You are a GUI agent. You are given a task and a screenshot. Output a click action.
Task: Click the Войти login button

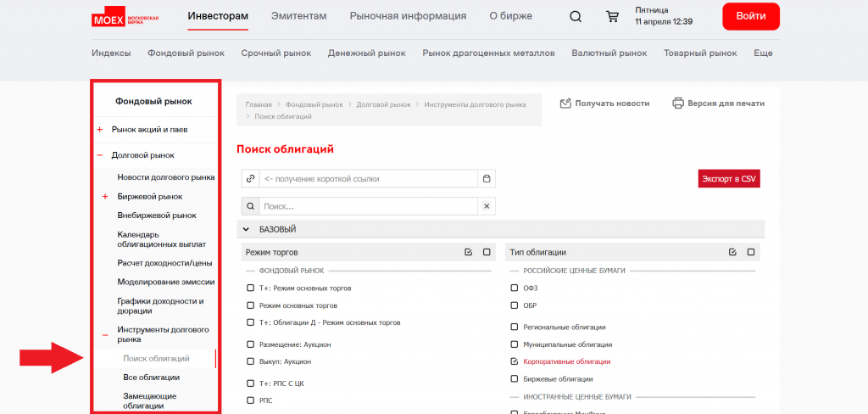[x=751, y=16]
